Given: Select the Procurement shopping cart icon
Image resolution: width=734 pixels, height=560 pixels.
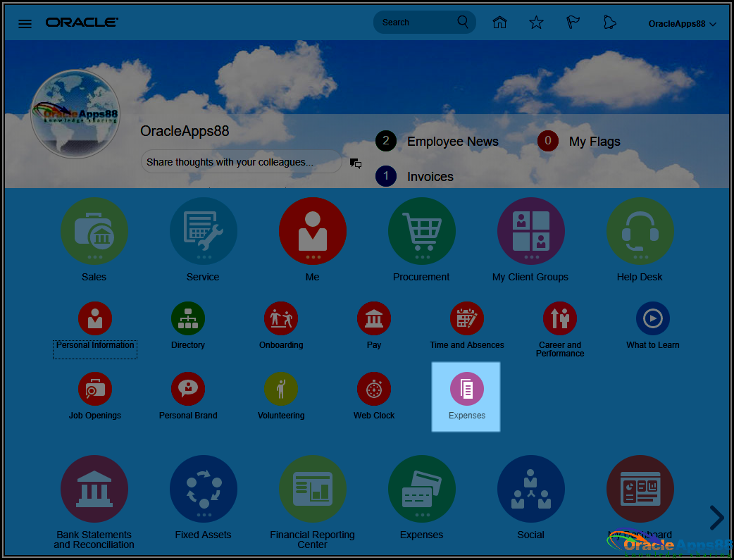Looking at the screenshot, I should [421, 230].
